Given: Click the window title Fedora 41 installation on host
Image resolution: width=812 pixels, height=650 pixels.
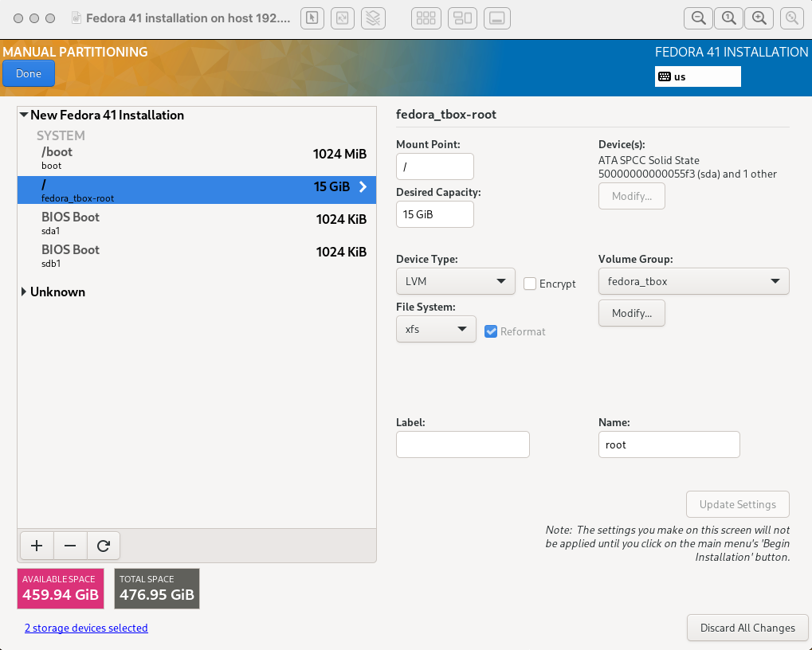Looking at the screenshot, I should pyautogui.click(x=188, y=18).
